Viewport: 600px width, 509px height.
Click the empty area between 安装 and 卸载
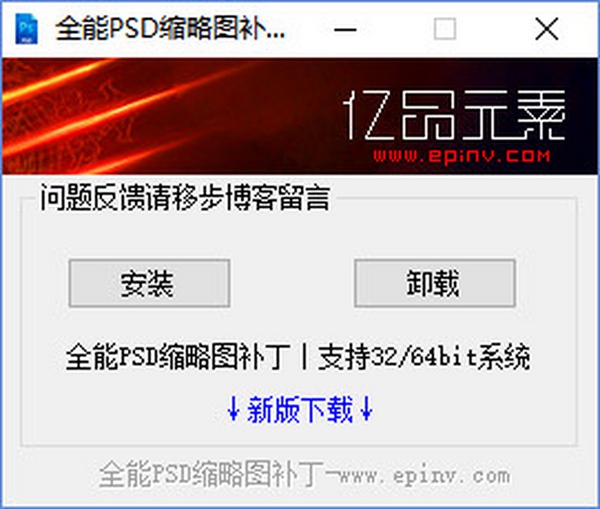click(292, 283)
